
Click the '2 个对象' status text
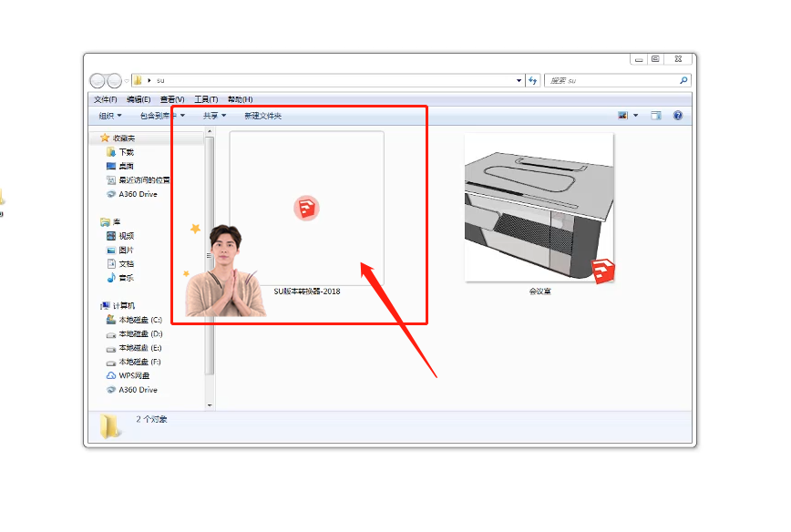click(x=151, y=419)
